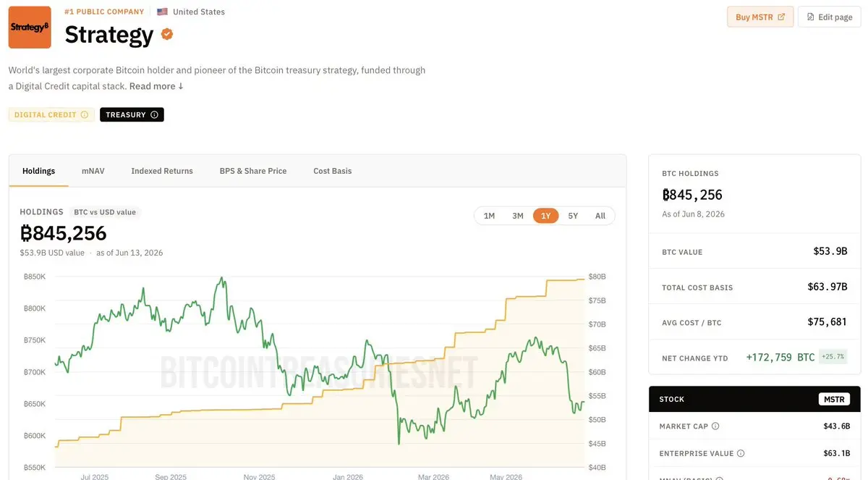Click the Market Cap $43.6B value

click(836, 426)
